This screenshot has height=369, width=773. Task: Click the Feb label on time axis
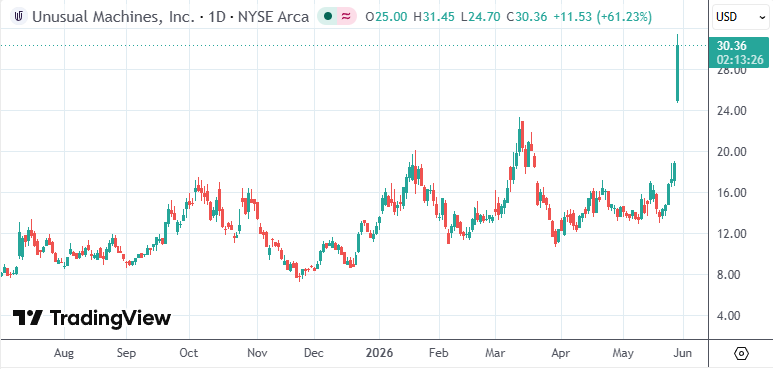tap(438, 353)
